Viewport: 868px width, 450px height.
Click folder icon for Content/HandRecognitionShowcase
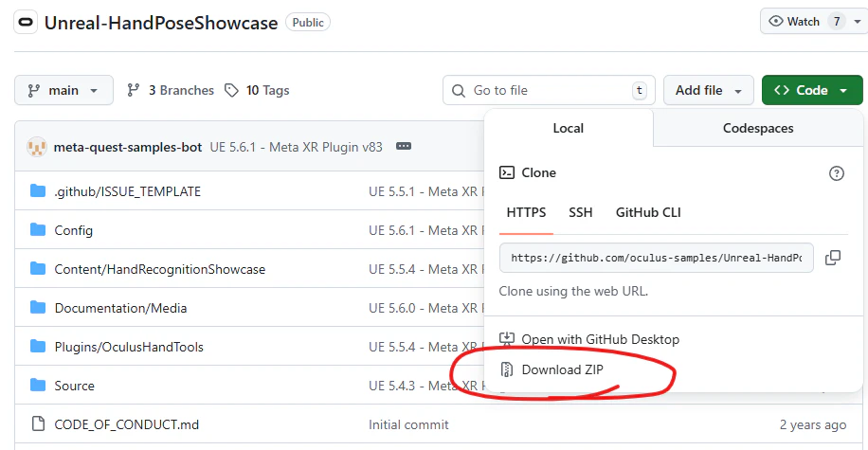pos(38,268)
